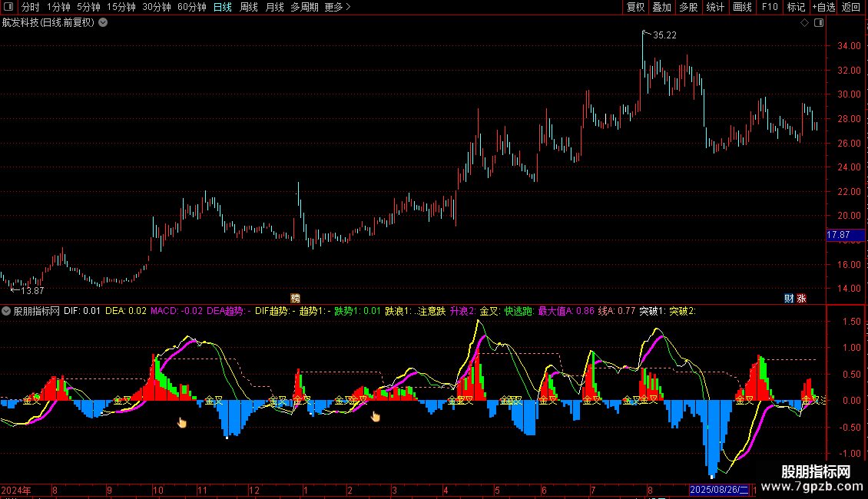The height and width of the screenshot is (499, 868).
Task: Click the 叠加 overlay button
Action: click(x=662, y=7)
